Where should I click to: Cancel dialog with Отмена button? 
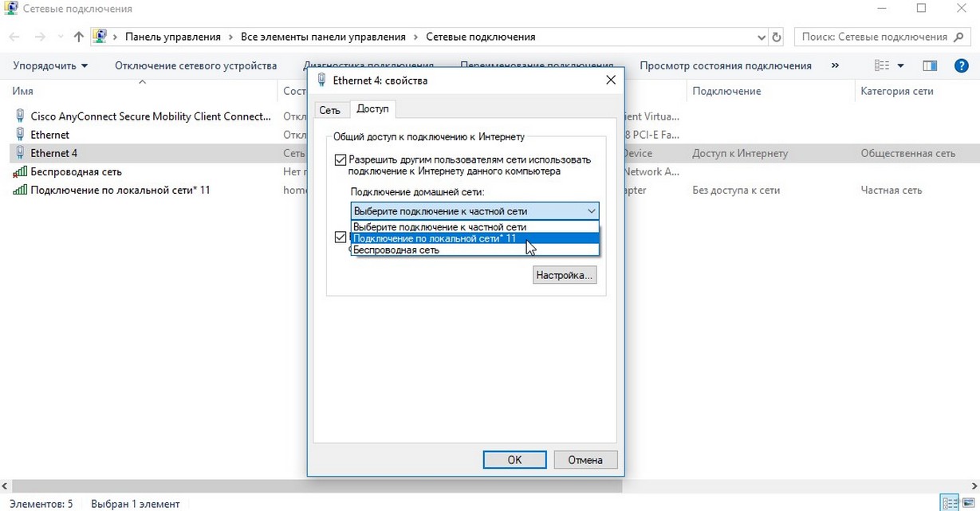click(x=585, y=459)
